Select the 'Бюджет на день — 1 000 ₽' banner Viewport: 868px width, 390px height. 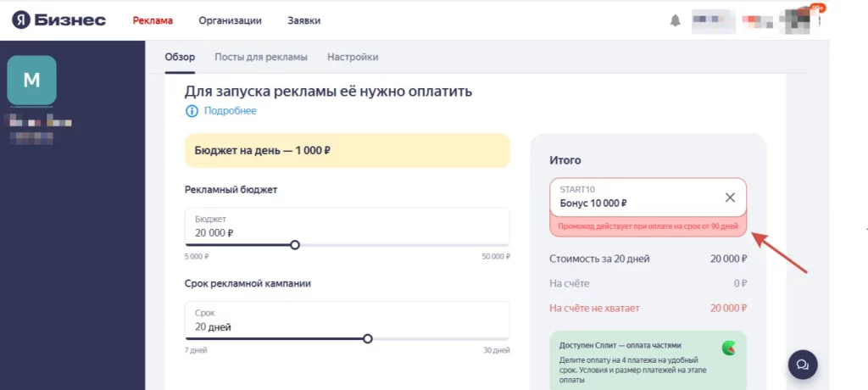pos(347,150)
